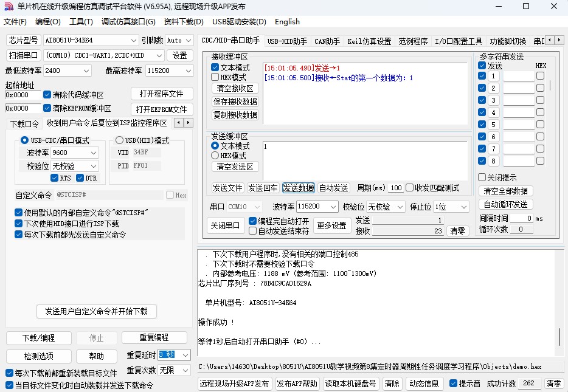Switch language via English menu
Viewport: 568px width, 392px height.
tap(287, 22)
